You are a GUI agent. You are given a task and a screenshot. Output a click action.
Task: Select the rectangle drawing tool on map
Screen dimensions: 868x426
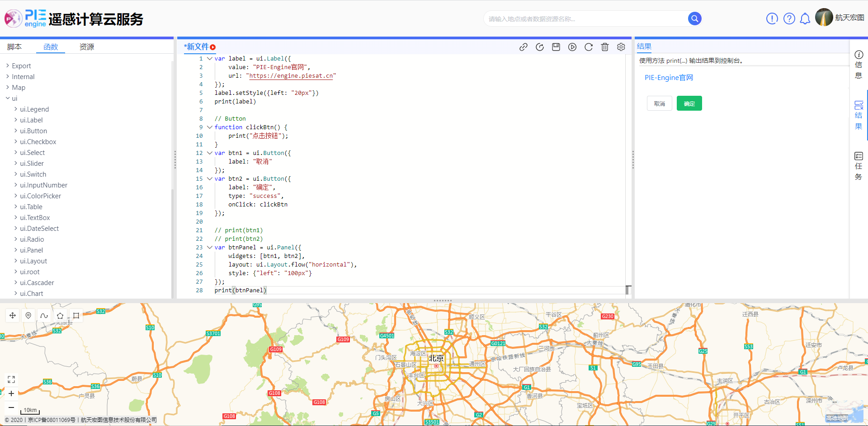point(76,316)
